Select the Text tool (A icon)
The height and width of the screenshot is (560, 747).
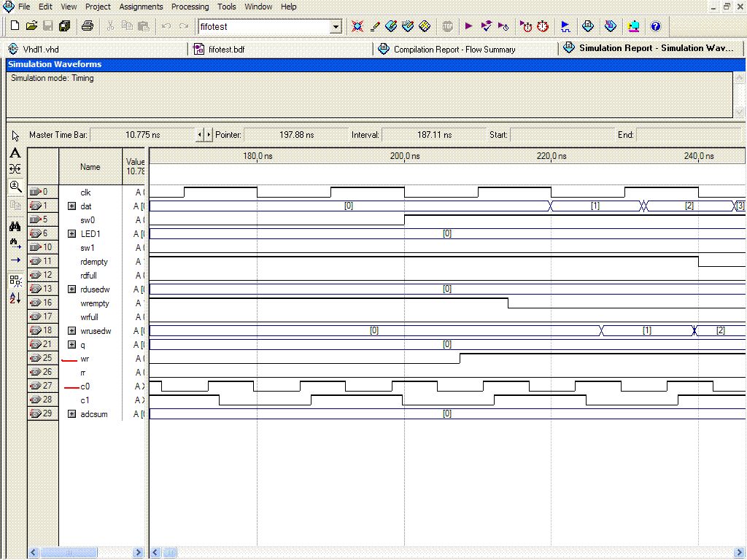click(x=15, y=153)
